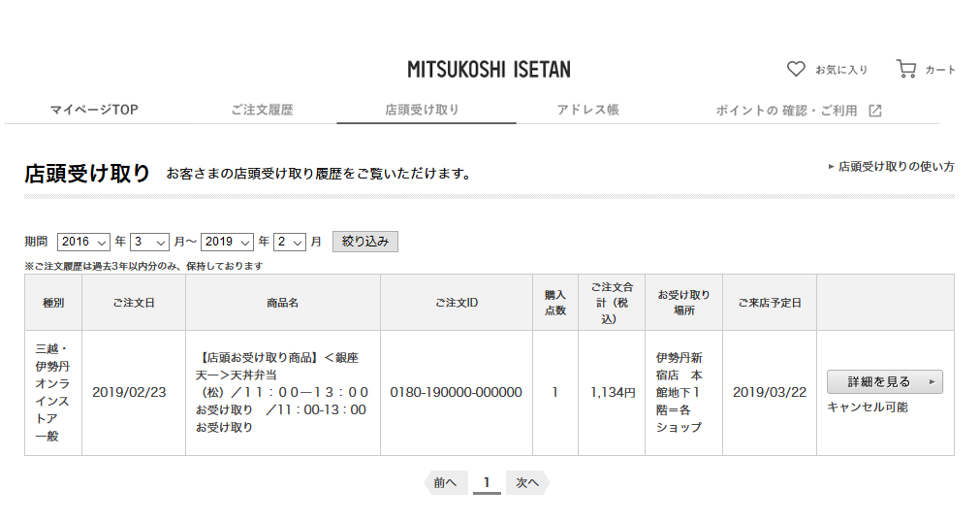The height and width of the screenshot is (522, 980).
Task: Go to next page with 次へ
Action: (x=527, y=482)
